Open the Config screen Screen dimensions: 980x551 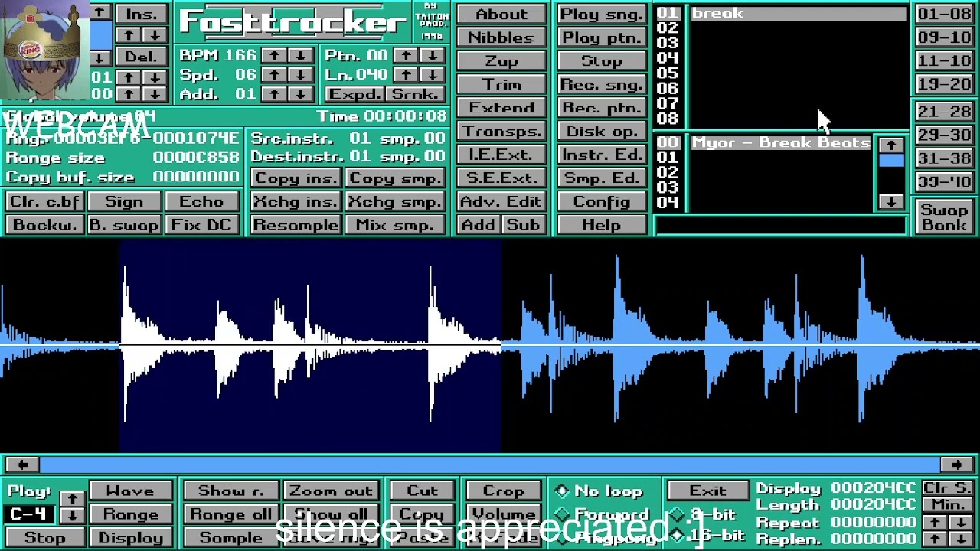click(x=601, y=201)
